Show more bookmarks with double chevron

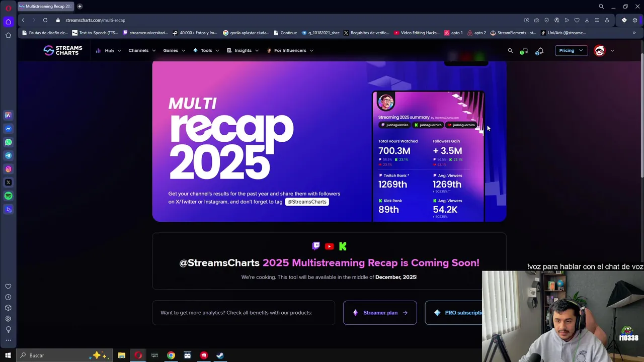[634, 33]
